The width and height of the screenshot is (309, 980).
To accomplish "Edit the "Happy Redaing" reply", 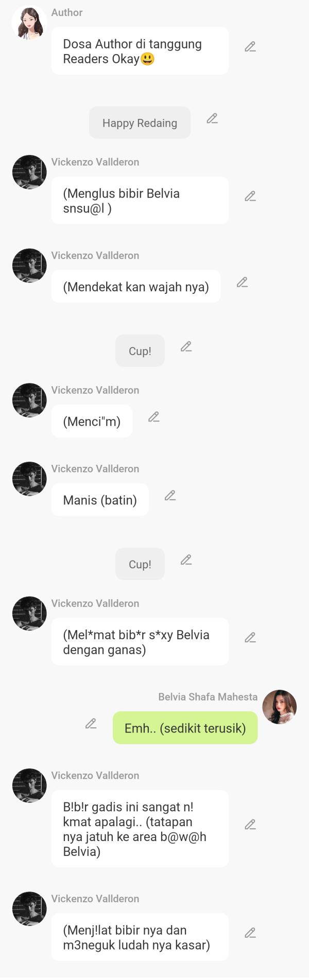I will tap(212, 119).
